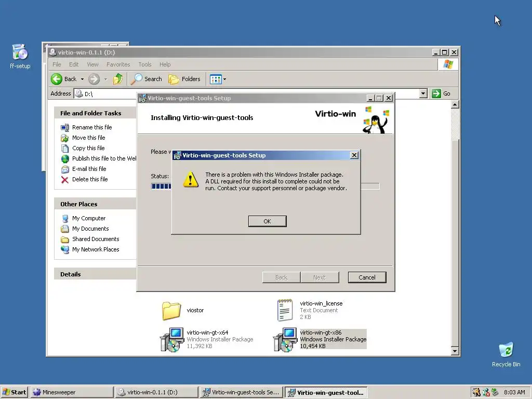The image size is (532, 399).
Task: Click Search in the Explorer toolbar
Action: pos(146,79)
